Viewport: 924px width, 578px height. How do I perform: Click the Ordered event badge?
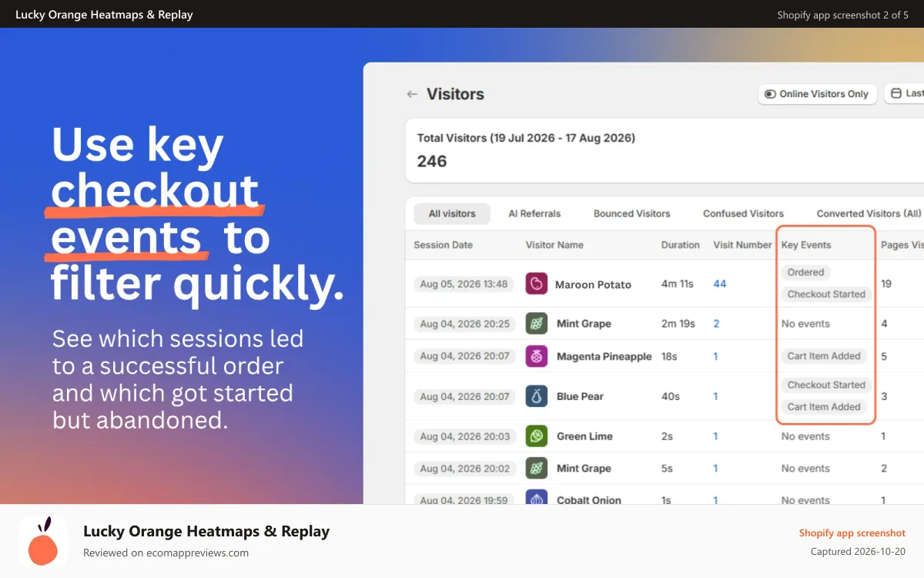click(x=805, y=272)
